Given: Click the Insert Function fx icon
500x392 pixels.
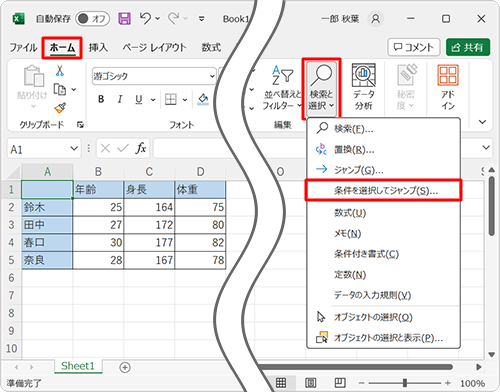Looking at the screenshot, I should (x=141, y=148).
